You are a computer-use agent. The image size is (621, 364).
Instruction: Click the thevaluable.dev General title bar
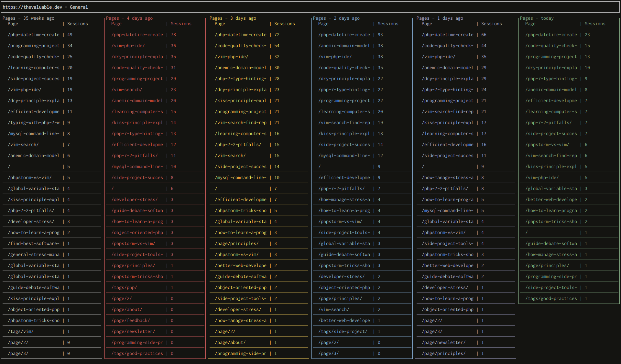point(45,7)
